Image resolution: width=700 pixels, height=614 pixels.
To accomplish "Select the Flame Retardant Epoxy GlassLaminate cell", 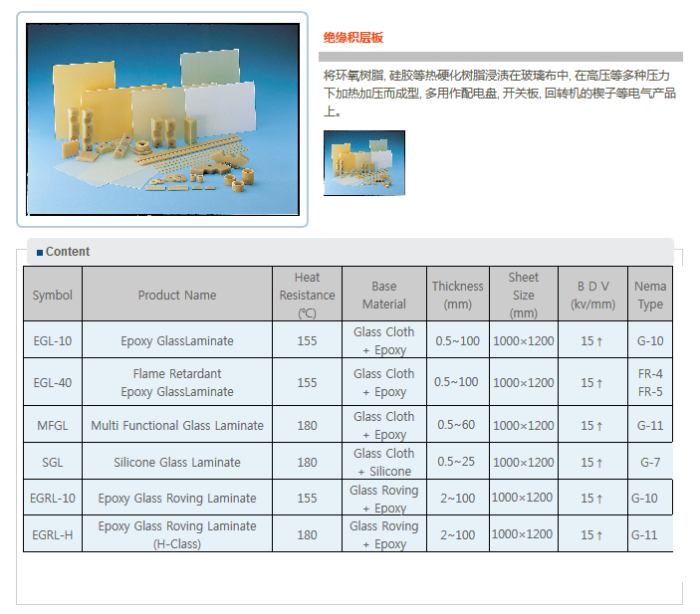I will point(177,382).
